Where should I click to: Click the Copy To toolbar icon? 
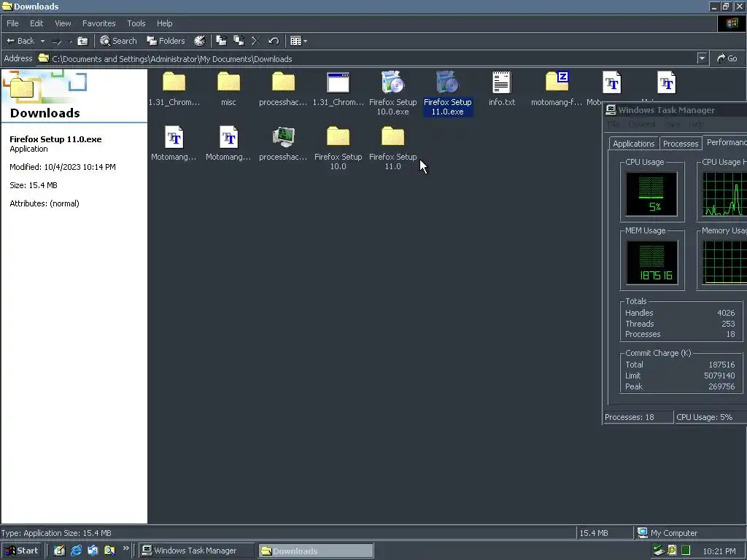tap(239, 41)
